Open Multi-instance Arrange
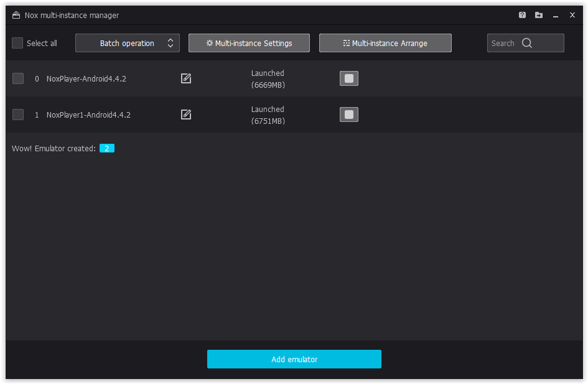This screenshot has width=588, height=384. (385, 43)
